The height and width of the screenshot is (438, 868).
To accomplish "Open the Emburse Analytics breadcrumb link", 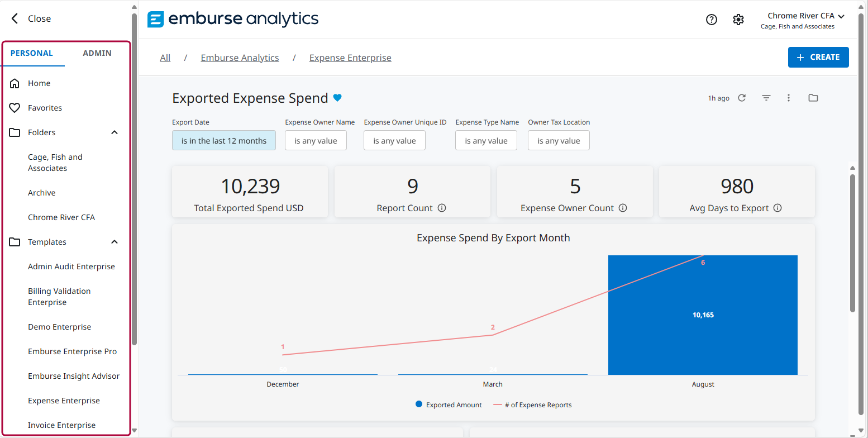I will coord(240,58).
